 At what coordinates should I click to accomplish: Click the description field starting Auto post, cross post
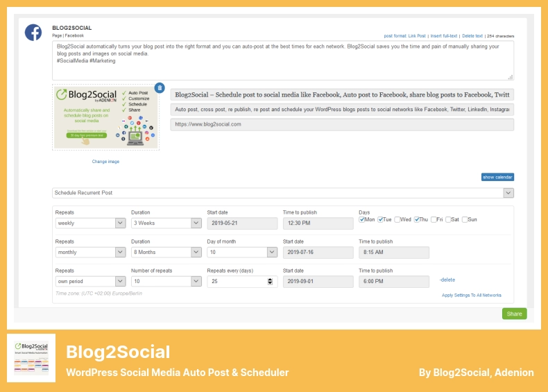click(x=342, y=110)
